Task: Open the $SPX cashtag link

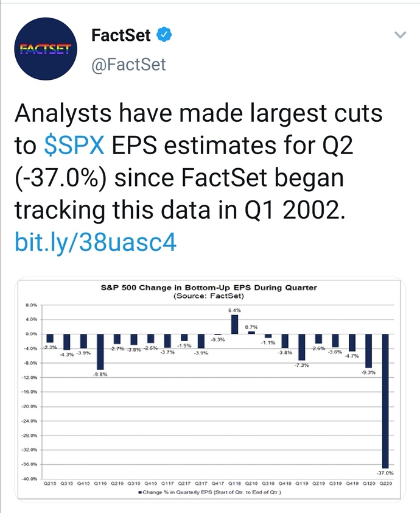Action: pos(74,145)
